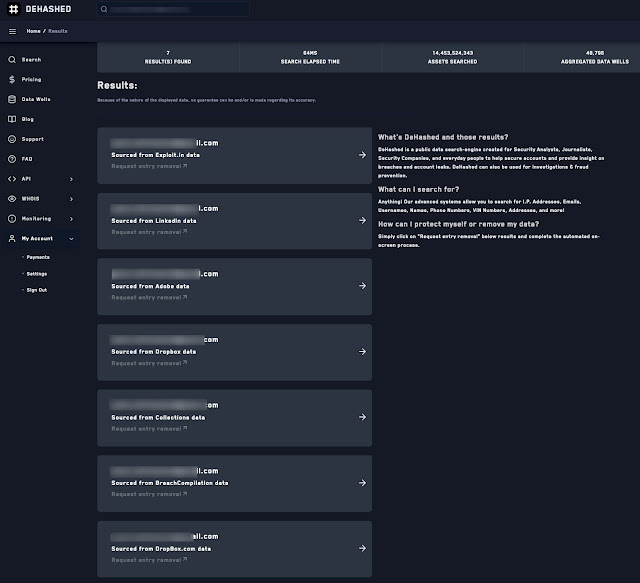This screenshot has width=640, height=583.
Task: Open the Search magnifier icon in sidebar
Action: coord(12,60)
